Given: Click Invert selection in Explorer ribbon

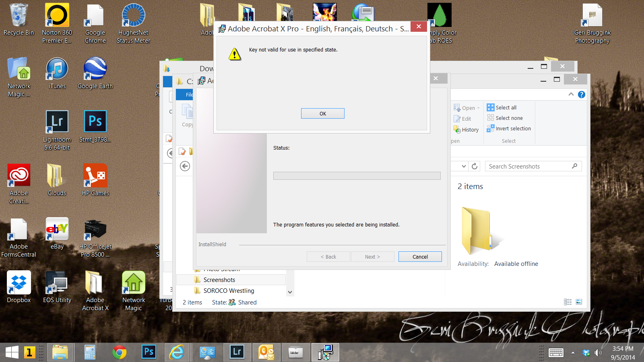Looking at the screenshot, I should pyautogui.click(x=509, y=128).
